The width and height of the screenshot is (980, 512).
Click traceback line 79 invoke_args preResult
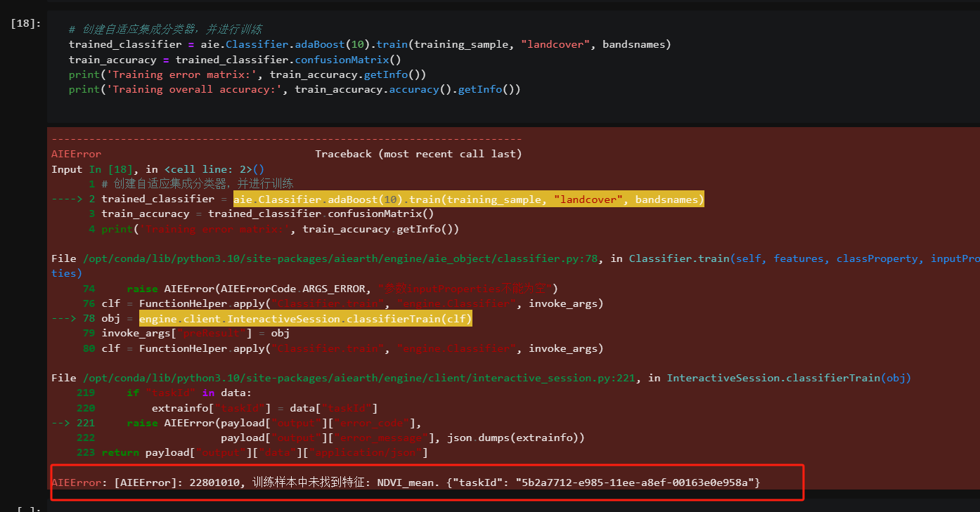[186, 334]
